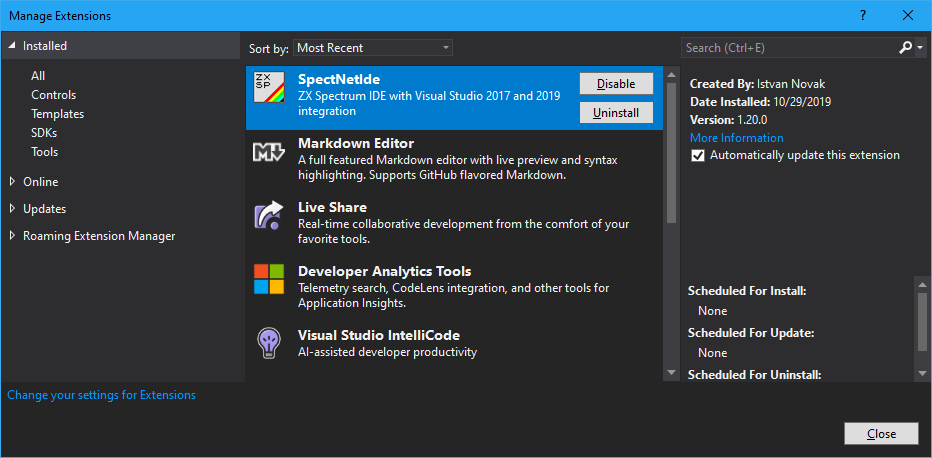This screenshot has height=458, width=932.
Task: Select the Visual Studio IntelliCode title text
Action: tap(379, 335)
